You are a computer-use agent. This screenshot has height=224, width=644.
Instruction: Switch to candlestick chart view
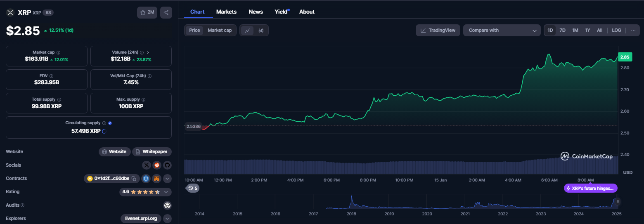tap(261, 30)
